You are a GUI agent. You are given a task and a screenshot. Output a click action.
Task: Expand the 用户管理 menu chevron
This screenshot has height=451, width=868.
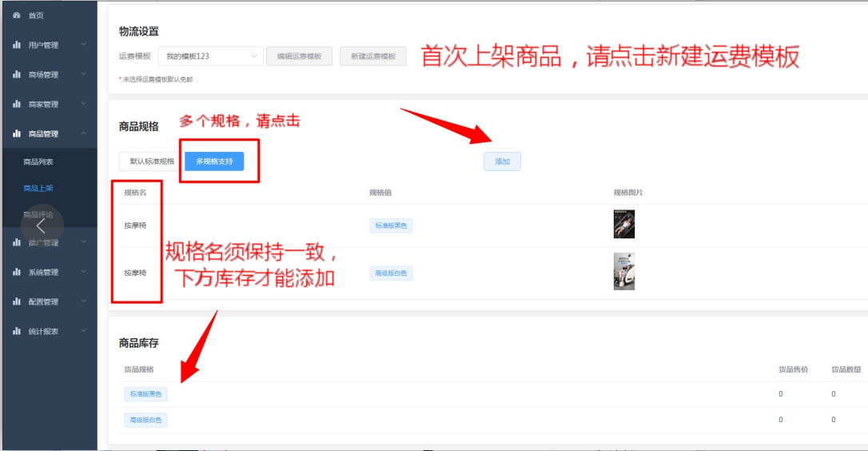coord(84,44)
